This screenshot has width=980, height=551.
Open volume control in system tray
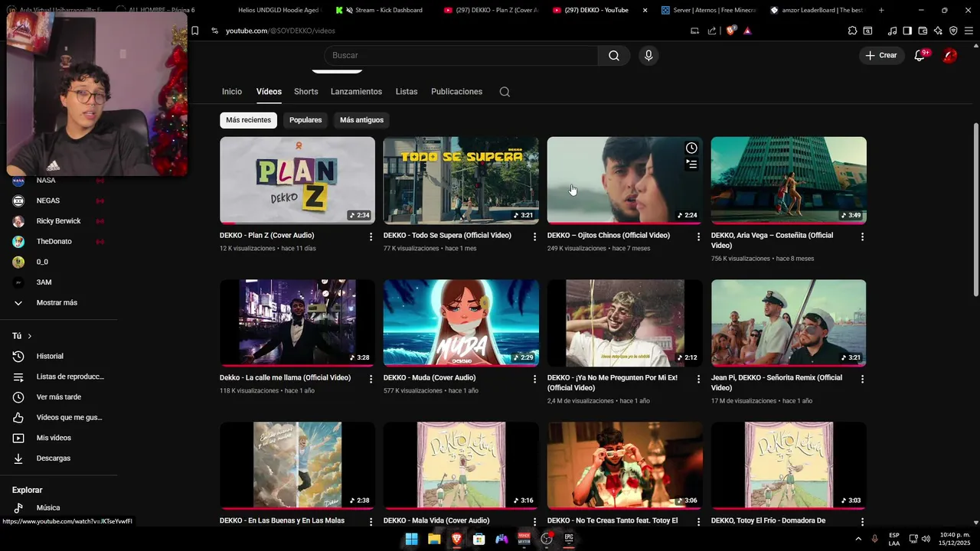[926, 539]
